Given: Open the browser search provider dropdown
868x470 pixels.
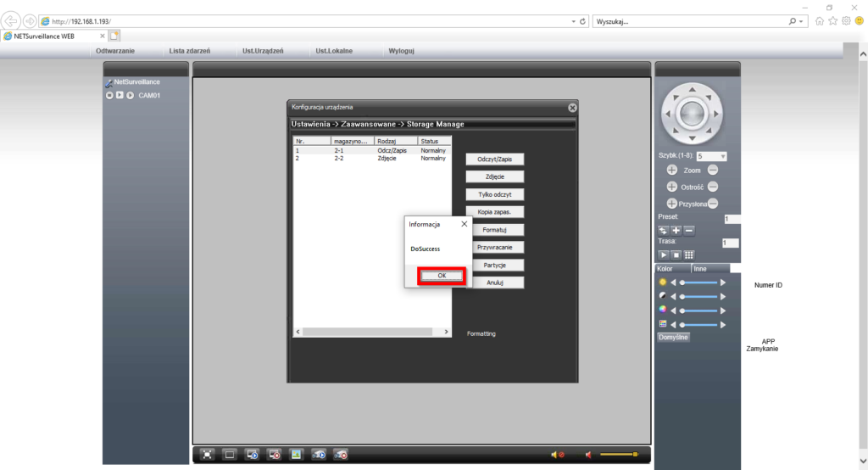Looking at the screenshot, I should coord(802,20).
